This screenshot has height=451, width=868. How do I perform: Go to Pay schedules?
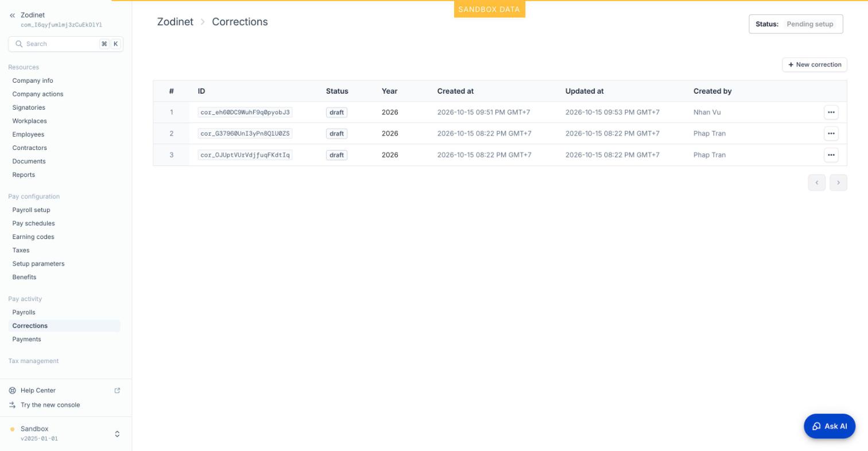(x=33, y=223)
